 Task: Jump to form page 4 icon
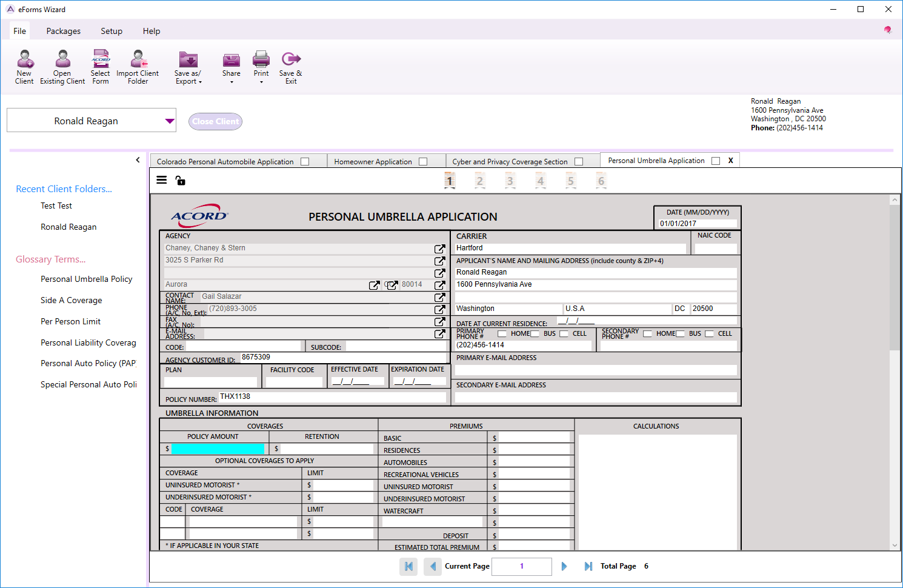(x=541, y=181)
